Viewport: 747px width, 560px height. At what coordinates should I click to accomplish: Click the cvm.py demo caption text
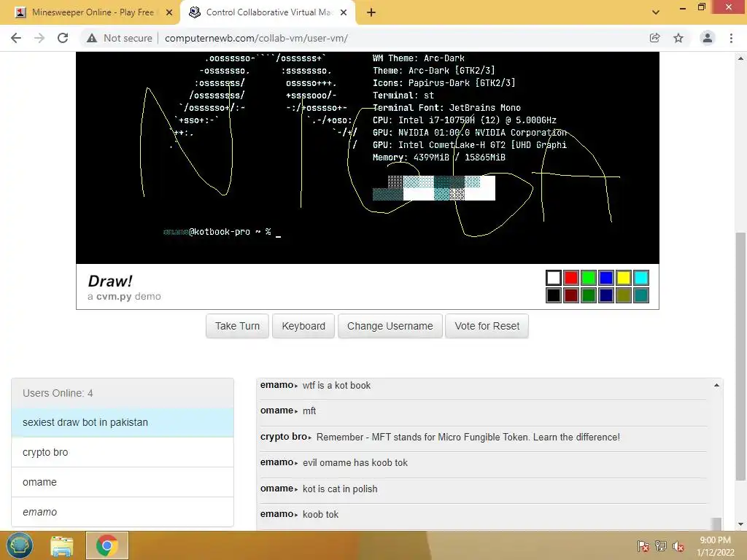pyautogui.click(x=124, y=297)
